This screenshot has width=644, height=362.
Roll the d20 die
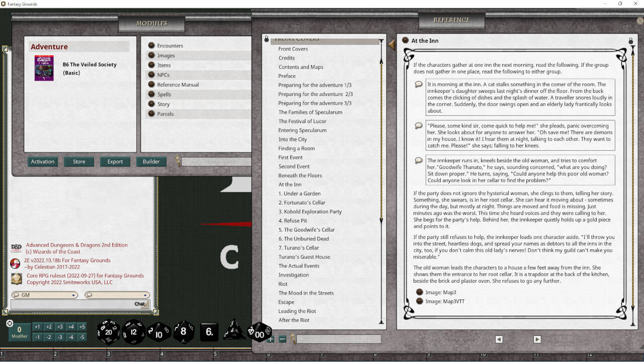tap(108, 332)
